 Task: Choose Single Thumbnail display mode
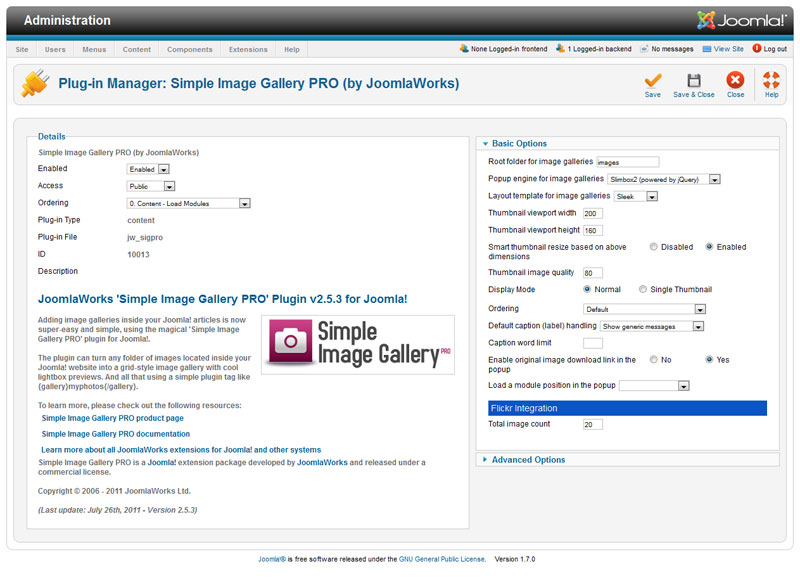click(x=643, y=289)
